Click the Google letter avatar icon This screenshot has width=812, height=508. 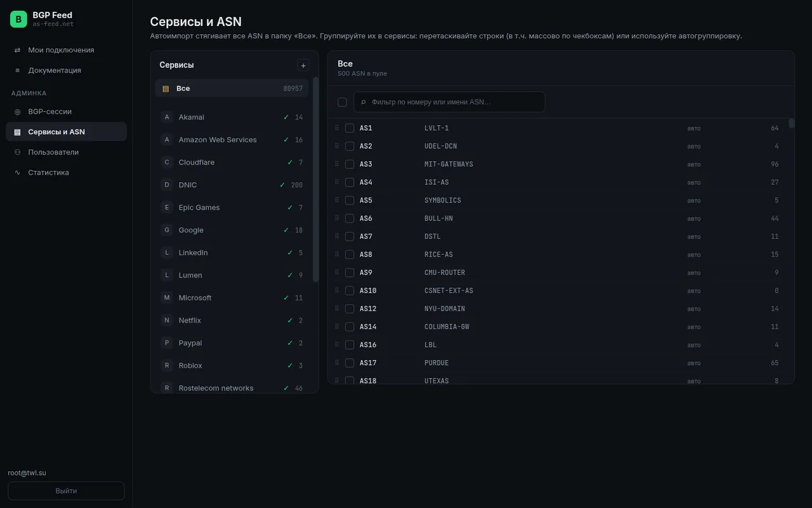tap(167, 230)
